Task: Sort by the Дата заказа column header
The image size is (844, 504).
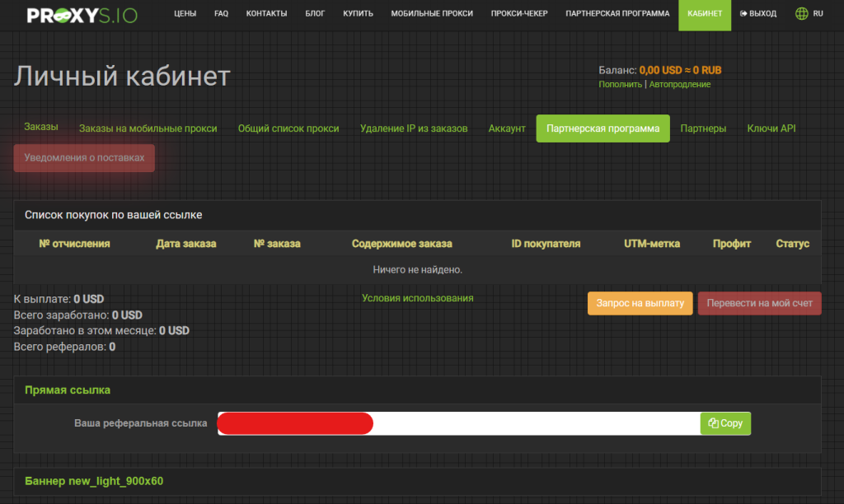Action: click(x=185, y=244)
